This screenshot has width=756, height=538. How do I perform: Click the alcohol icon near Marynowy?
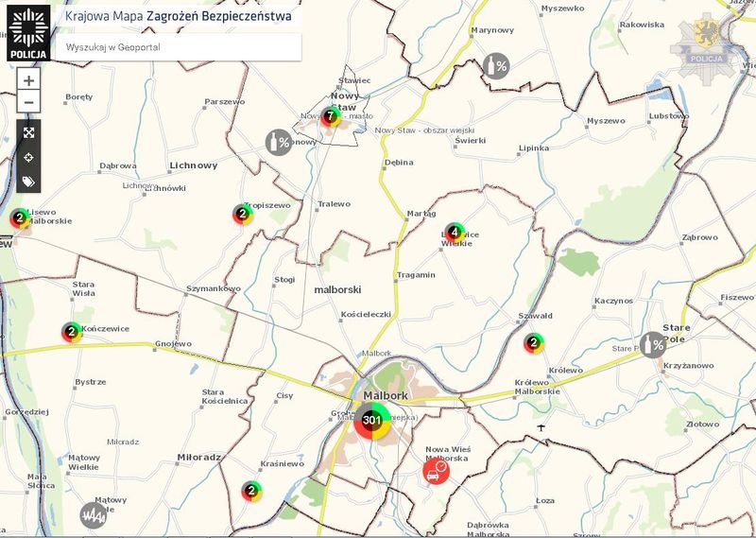pos(495,65)
